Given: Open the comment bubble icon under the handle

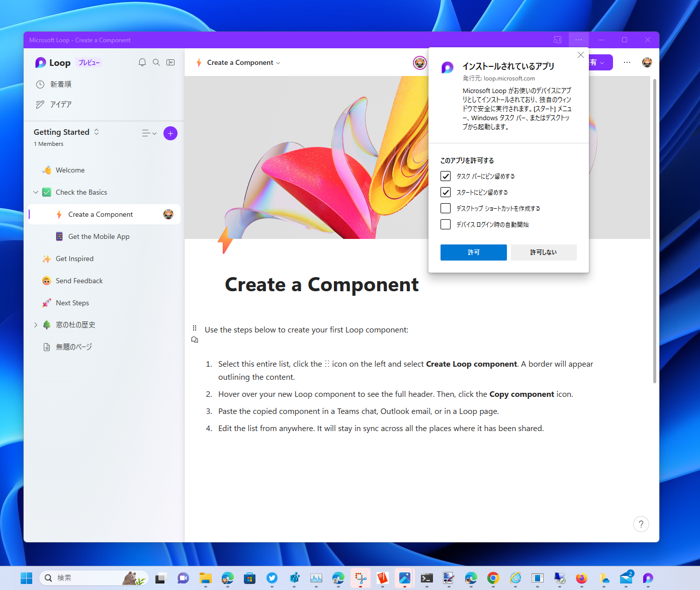Looking at the screenshot, I should pos(195,340).
